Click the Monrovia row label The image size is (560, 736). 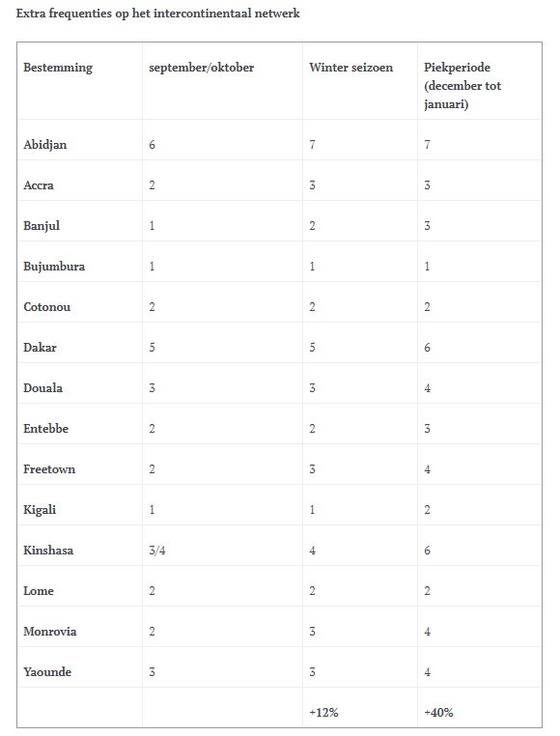coord(50,632)
